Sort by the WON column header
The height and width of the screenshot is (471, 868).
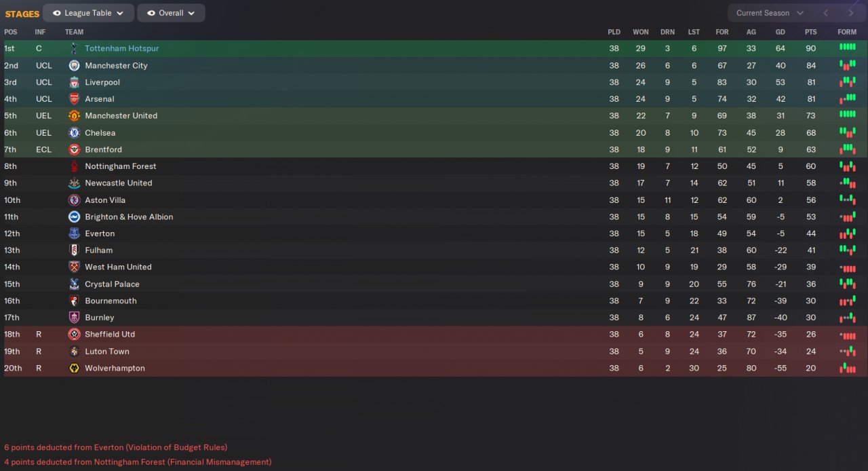(x=640, y=32)
